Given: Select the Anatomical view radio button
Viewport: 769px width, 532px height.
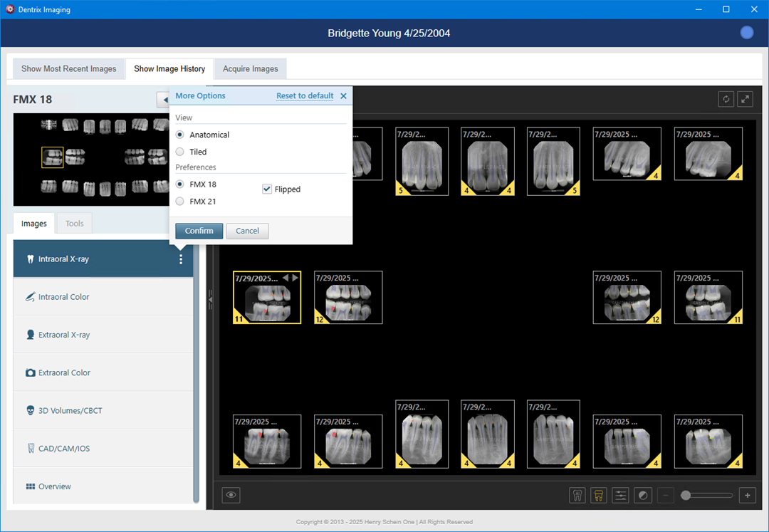Looking at the screenshot, I should point(180,135).
